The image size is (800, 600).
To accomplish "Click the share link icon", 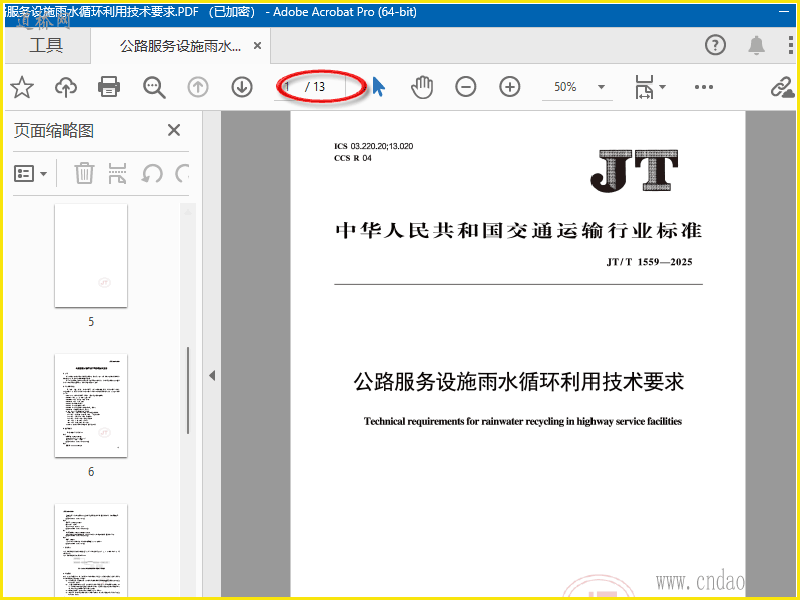I will (x=782, y=87).
